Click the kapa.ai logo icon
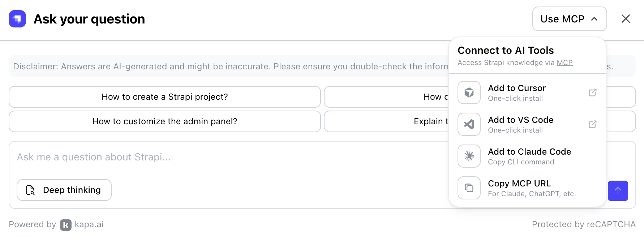 (65, 224)
